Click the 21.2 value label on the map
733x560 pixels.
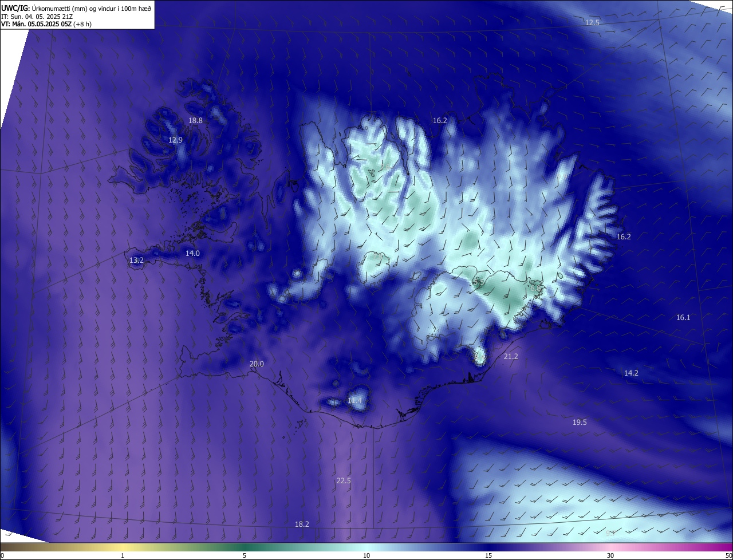click(x=511, y=356)
